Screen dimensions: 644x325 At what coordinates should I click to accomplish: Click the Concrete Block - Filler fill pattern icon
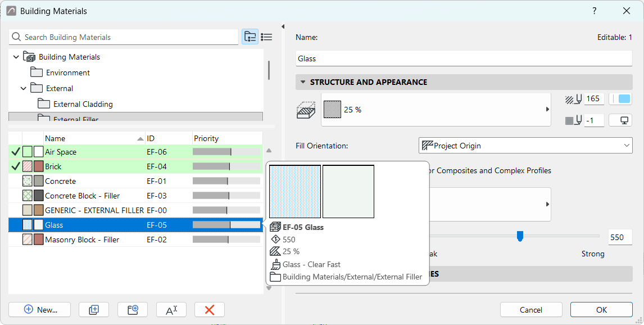28,196
